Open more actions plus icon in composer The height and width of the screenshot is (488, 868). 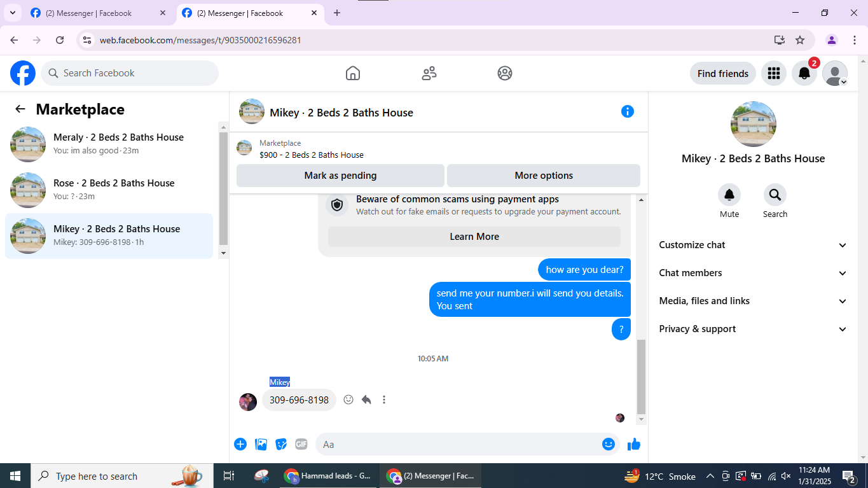point(240,444)
